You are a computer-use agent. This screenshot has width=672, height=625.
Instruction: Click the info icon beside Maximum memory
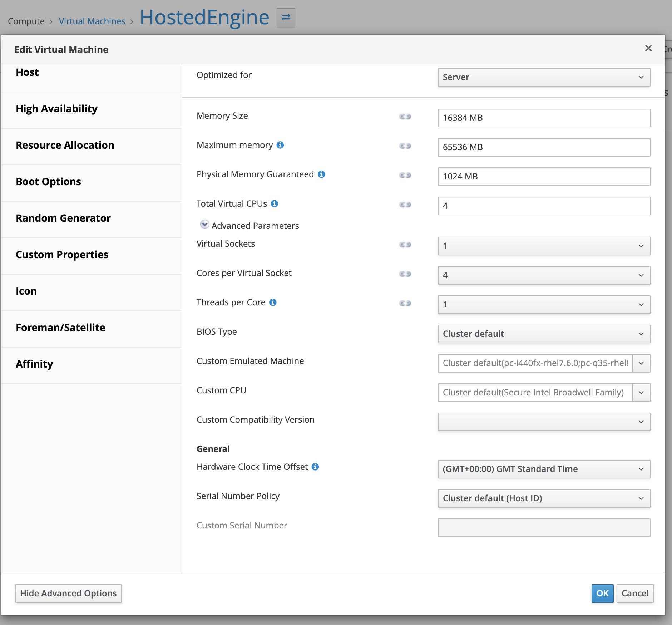280,145
